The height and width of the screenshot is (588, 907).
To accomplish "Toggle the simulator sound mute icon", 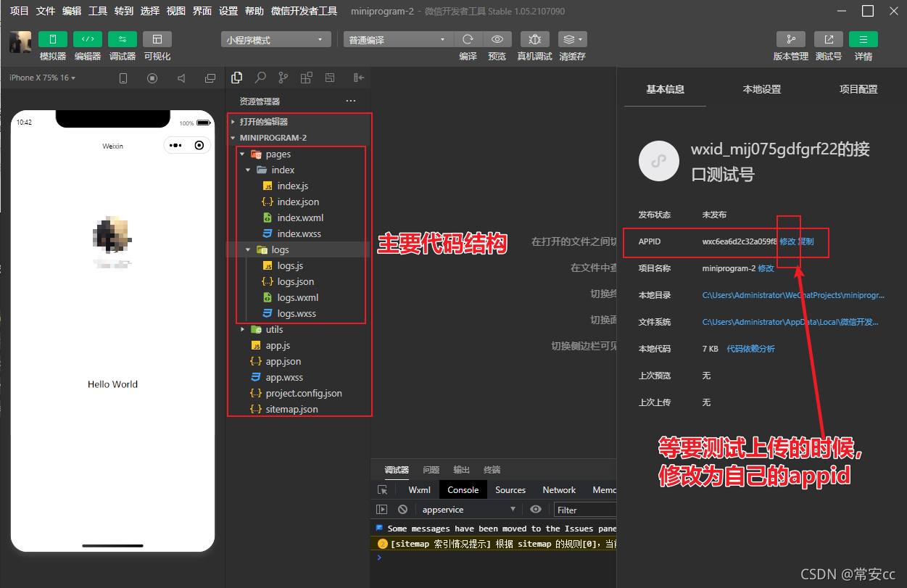I will [x=181, y=78].
